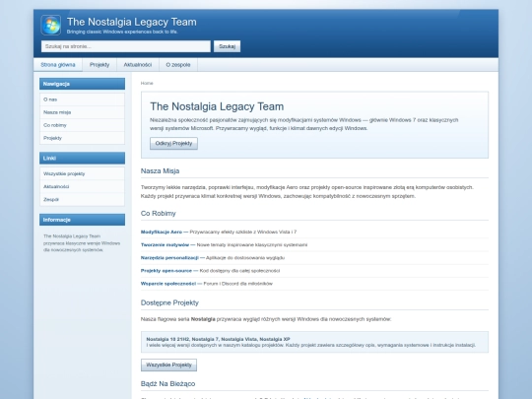This screenshot has width=532, height=399.
Task: Go to the O zespole tab
Action: point(178,65)
